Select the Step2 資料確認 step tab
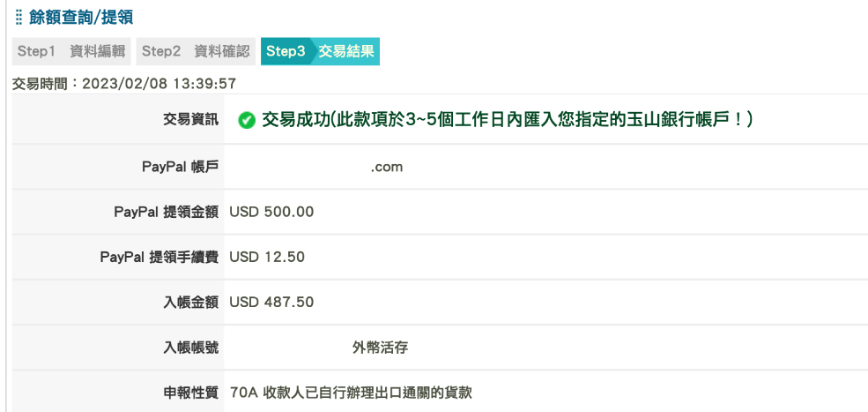This screenshot has height=412, width=868. [196, 51]
